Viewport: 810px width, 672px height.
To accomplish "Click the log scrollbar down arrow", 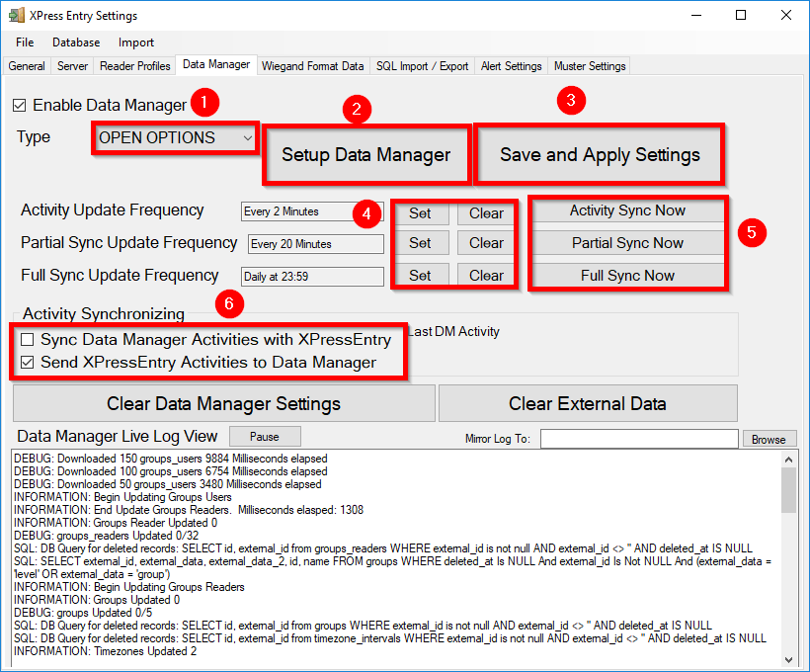I will [788, 660].
